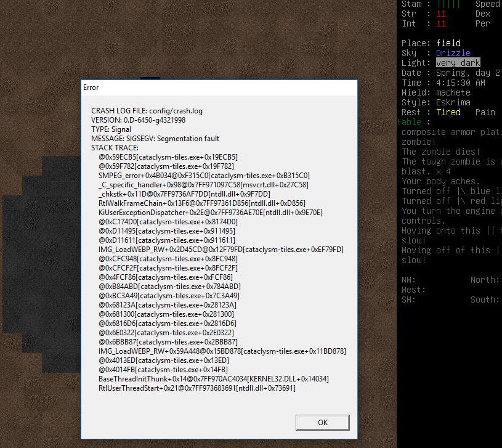Select the highlighted 'very dark' light level
Image resolution: width=502 pixels, height=448 pixels.
coord(457,63)
